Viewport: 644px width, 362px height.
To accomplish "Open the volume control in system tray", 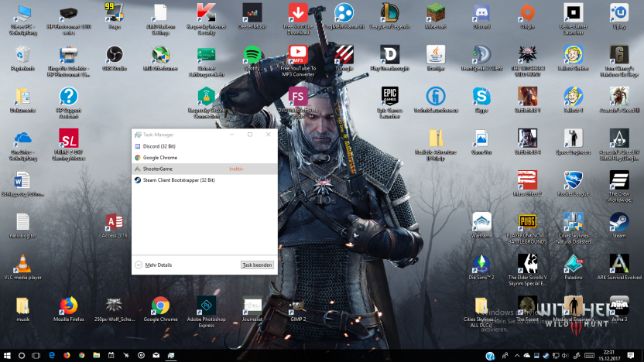I will tap(566, 356).
